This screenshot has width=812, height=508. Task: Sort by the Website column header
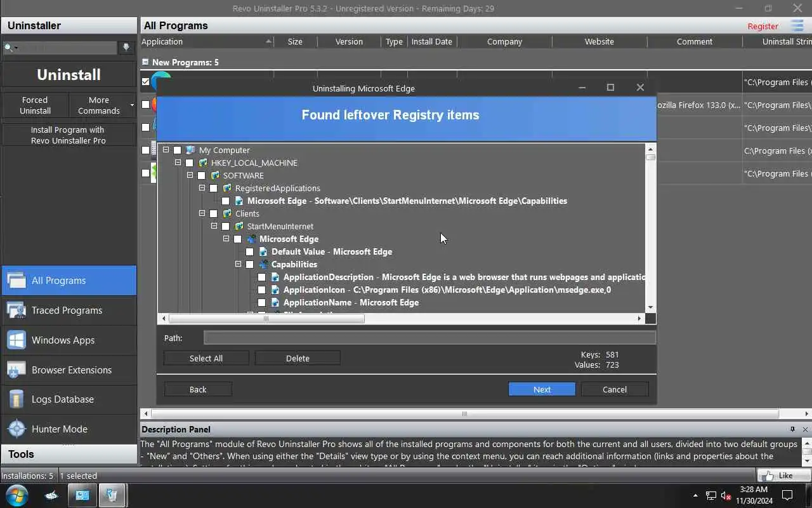click(x=599, y=42)
